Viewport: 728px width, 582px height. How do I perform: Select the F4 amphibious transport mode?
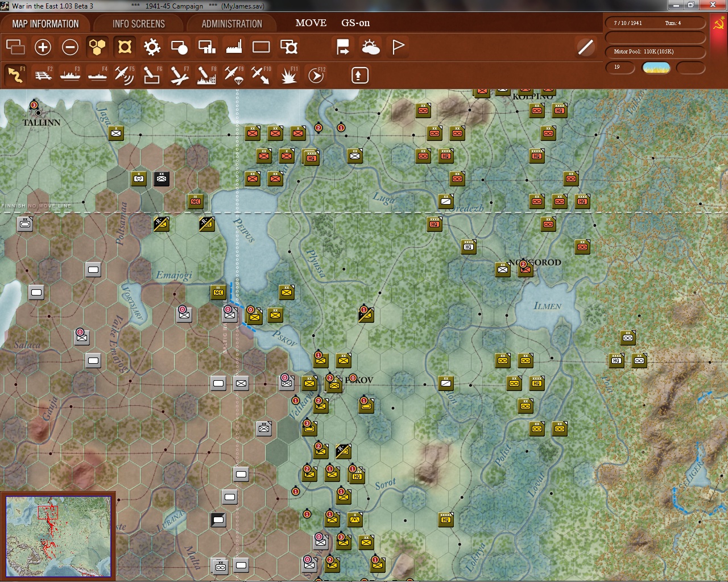97,75
